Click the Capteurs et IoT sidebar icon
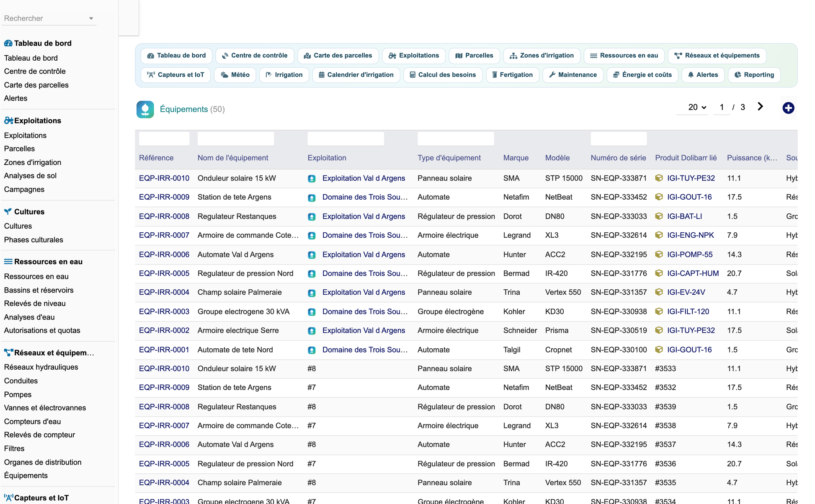The width and height of the screenshot is (815, 504). [8, 498]
